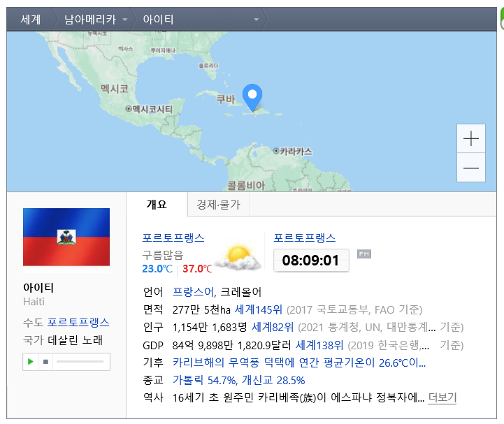504x424 pixels.
Task: Click the PM indicator next to clock
Action: click(x=364, y=254)
